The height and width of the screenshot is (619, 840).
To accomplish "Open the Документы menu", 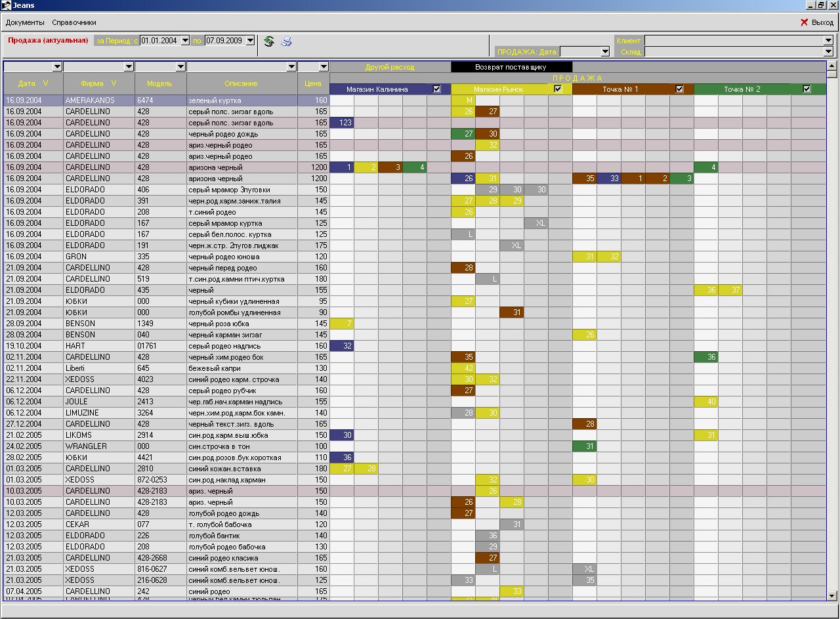I will [25, 22].
